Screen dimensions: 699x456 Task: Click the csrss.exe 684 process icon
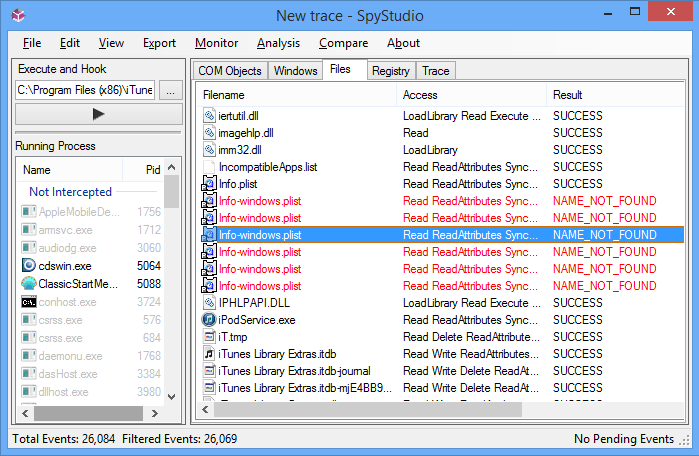tap(29, 337)
